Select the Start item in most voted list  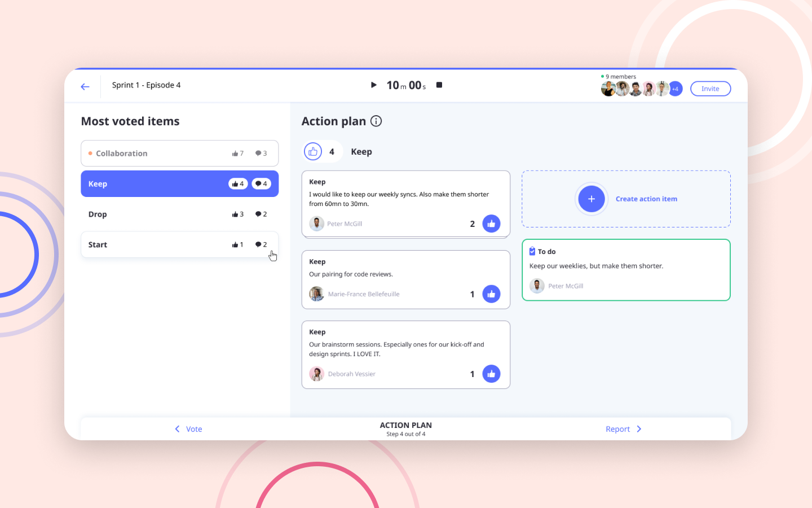click(x=179, y=244)
